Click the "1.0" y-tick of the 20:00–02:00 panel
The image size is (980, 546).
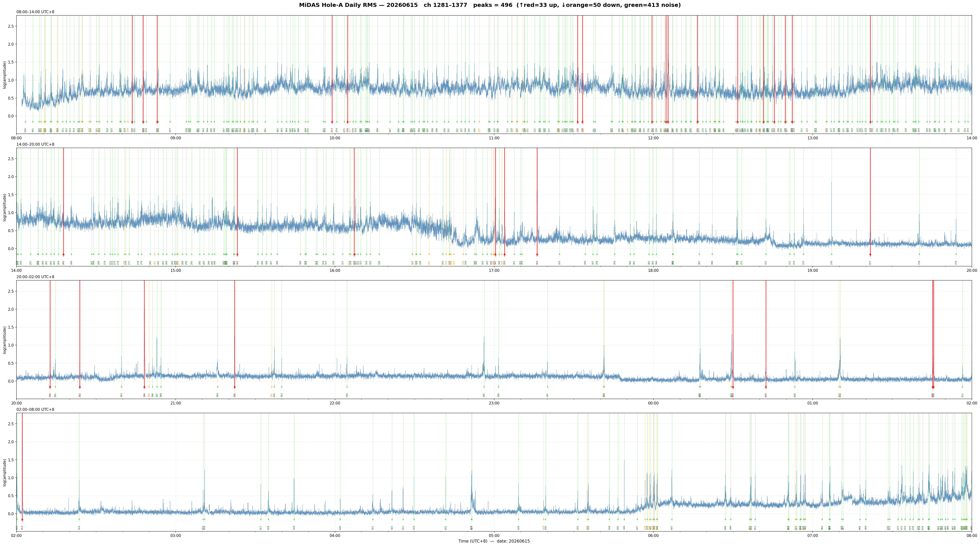11,345
